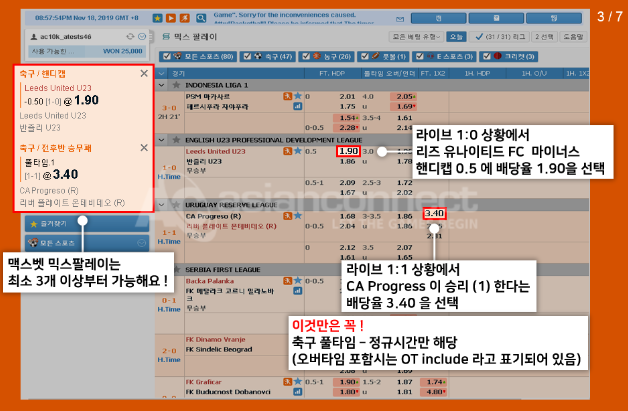Select highlighted odds 1.69 in Indonesia Liga under
Screen dimensions: 628x411
tap(404, 107)
